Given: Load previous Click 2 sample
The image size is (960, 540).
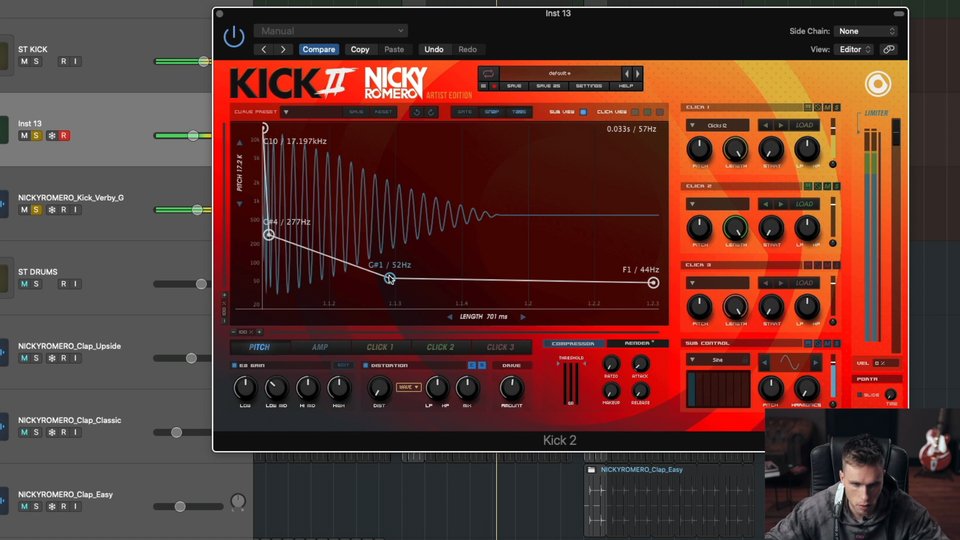Looking at the screenshot, I should pos(765,204).
